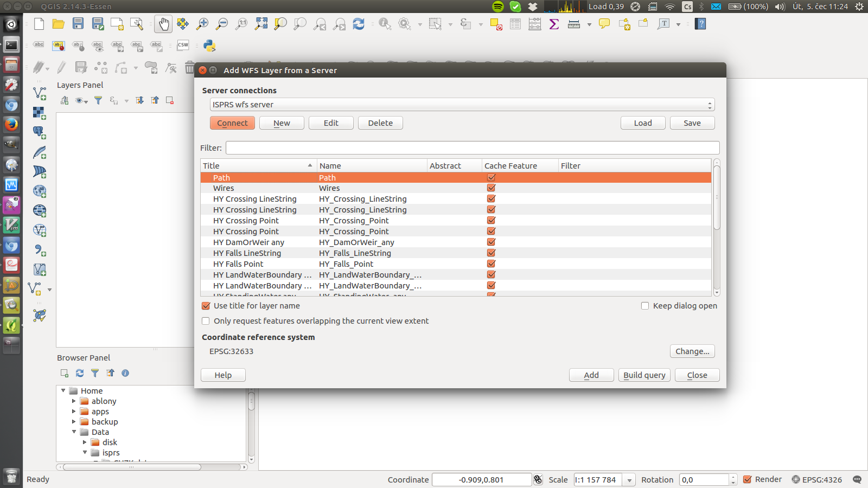
Task: Open the Spotify tray indicator
Action: point(498,7)
